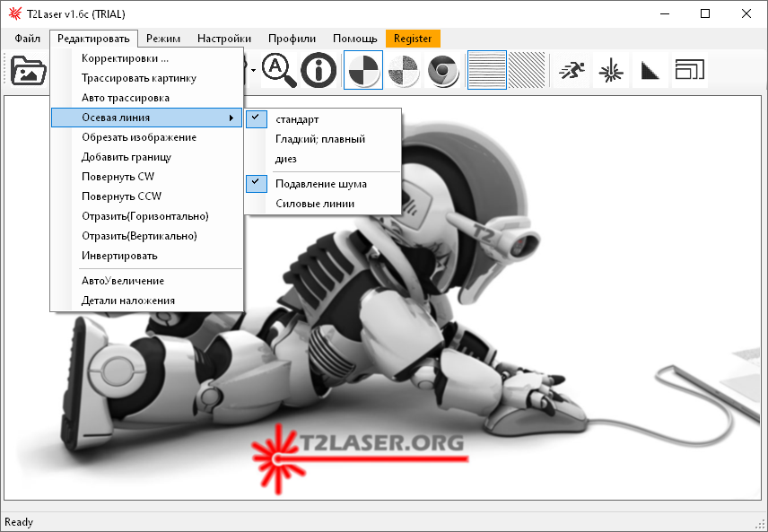Open the info circle icon

[319, 71]
